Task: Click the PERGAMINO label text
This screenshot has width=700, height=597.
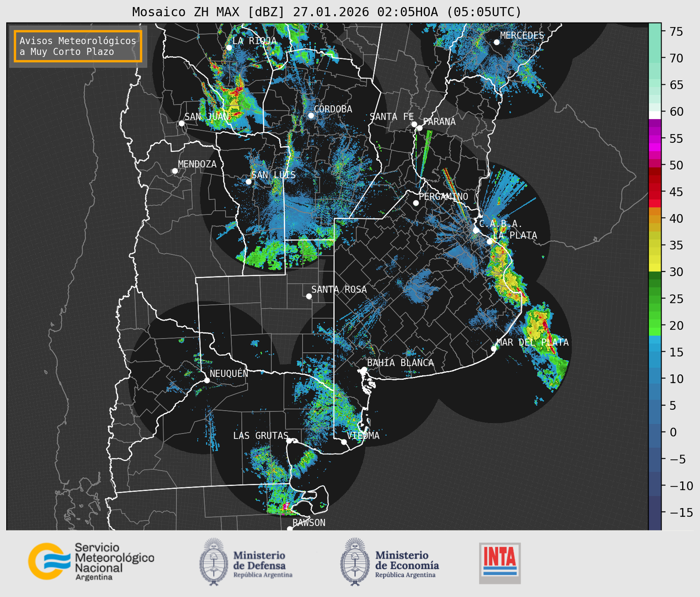Action: click(x=443, y=196)
